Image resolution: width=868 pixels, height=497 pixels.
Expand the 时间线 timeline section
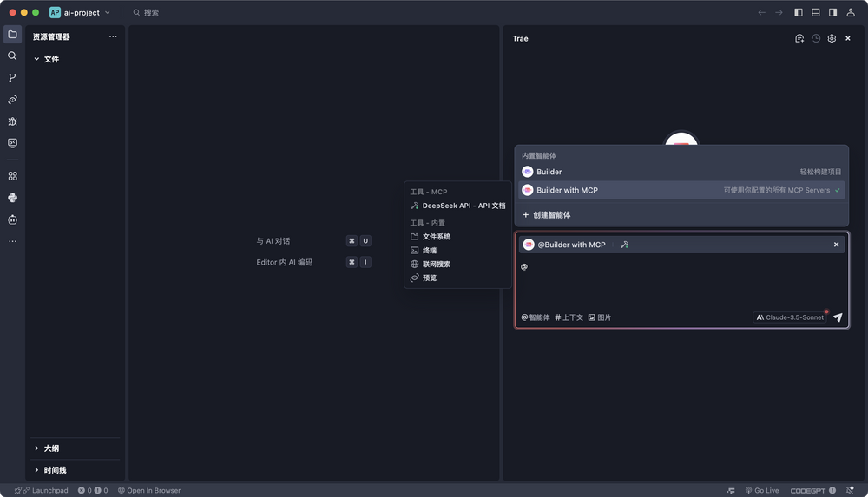55,470
